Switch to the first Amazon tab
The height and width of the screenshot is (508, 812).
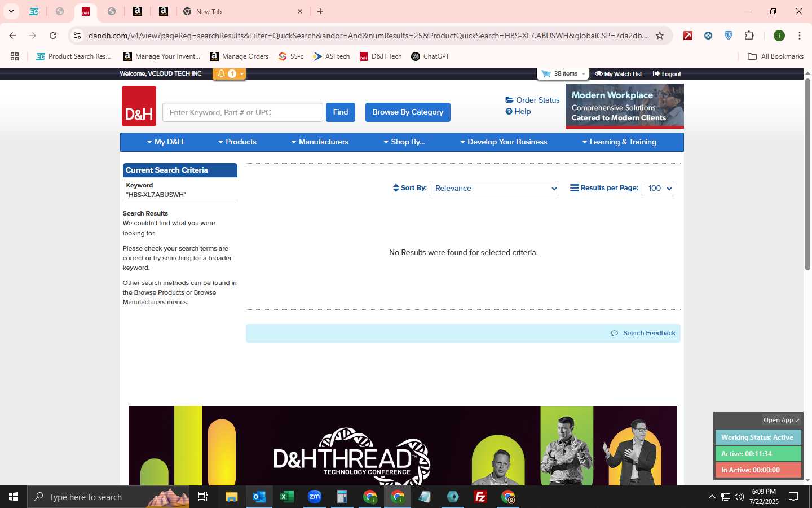[x=138, y=11]
